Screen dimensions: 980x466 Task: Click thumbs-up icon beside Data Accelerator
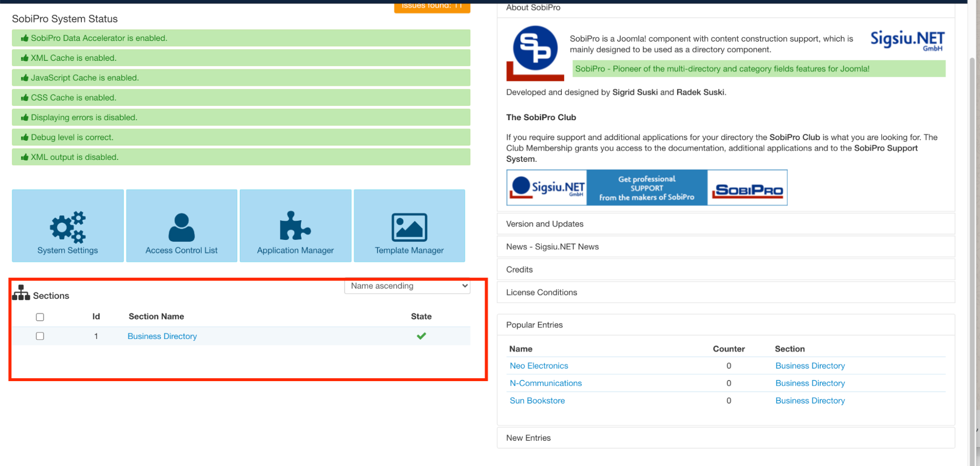click(x=25, y=38)
